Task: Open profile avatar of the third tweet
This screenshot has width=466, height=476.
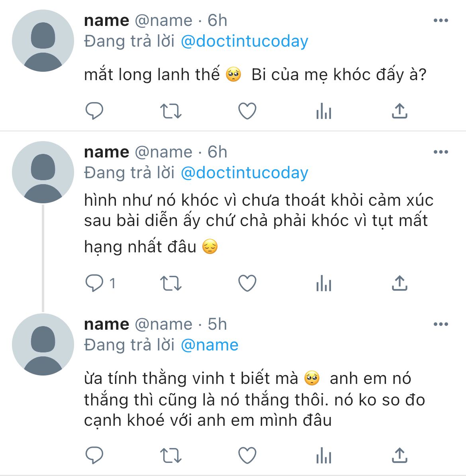Action: pos(43,345)
